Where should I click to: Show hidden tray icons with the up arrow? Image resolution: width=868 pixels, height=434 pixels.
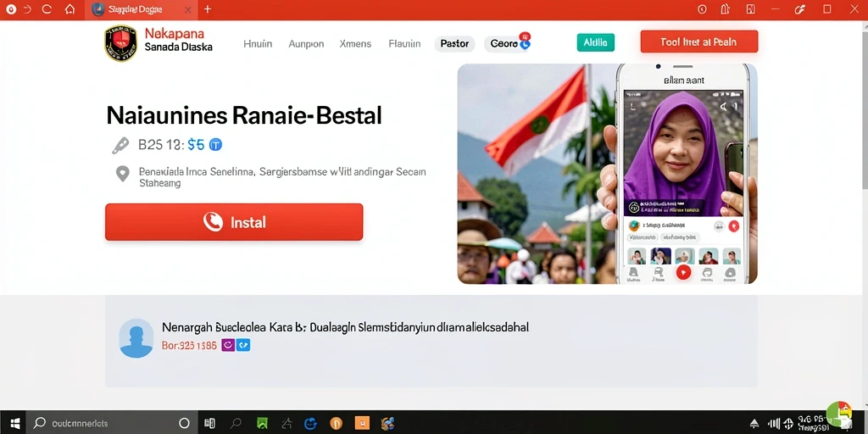coord(754,424)
